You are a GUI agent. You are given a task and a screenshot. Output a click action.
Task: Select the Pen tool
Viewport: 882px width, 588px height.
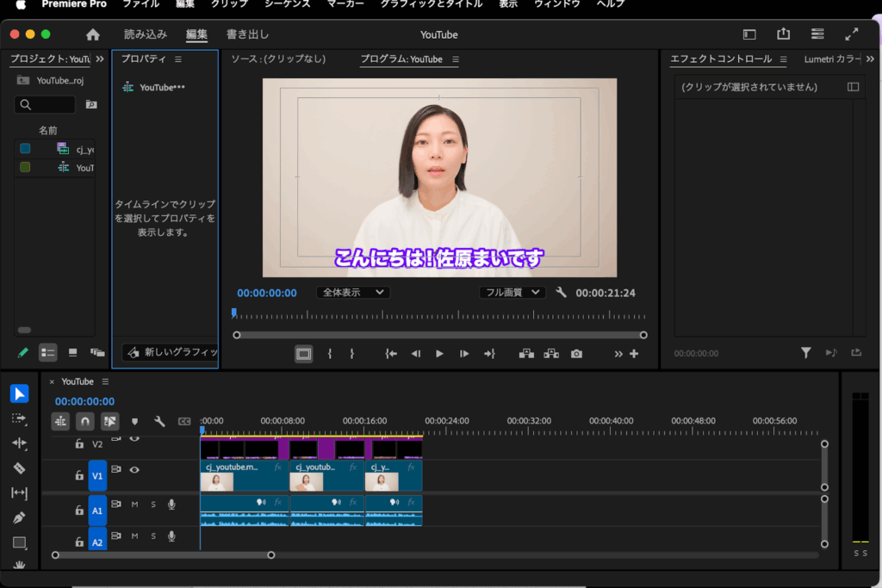(19, 518)
